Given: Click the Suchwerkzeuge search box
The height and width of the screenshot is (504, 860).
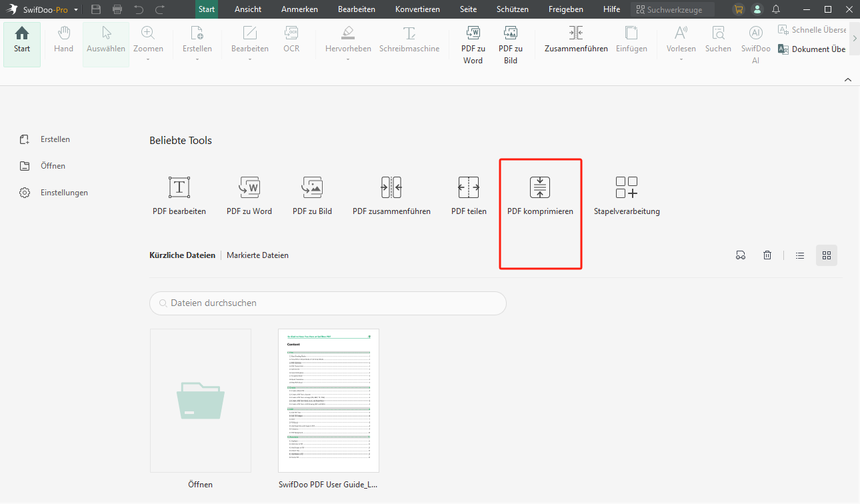Looking at the screenshot, I should [673, 10].
